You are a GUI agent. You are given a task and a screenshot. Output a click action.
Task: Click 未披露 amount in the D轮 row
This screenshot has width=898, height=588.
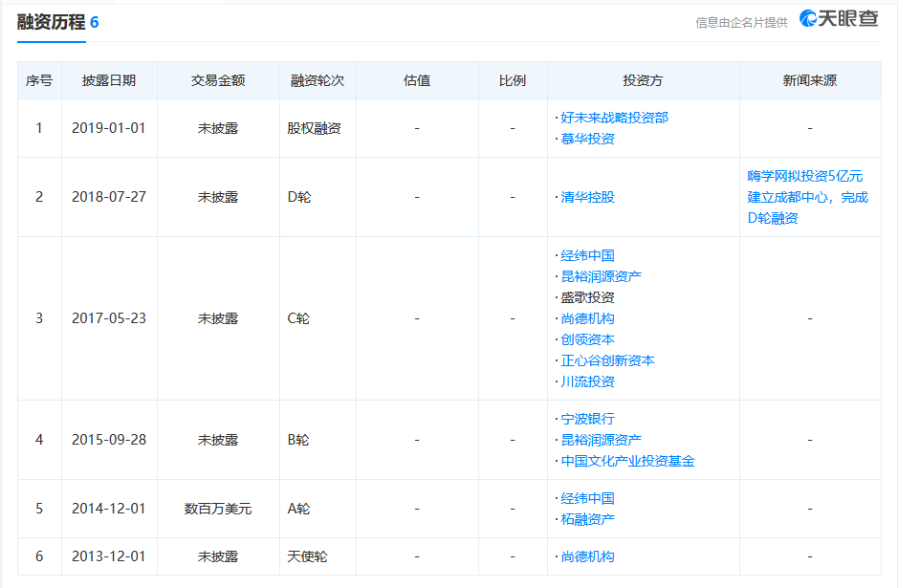tap(218, 197)
